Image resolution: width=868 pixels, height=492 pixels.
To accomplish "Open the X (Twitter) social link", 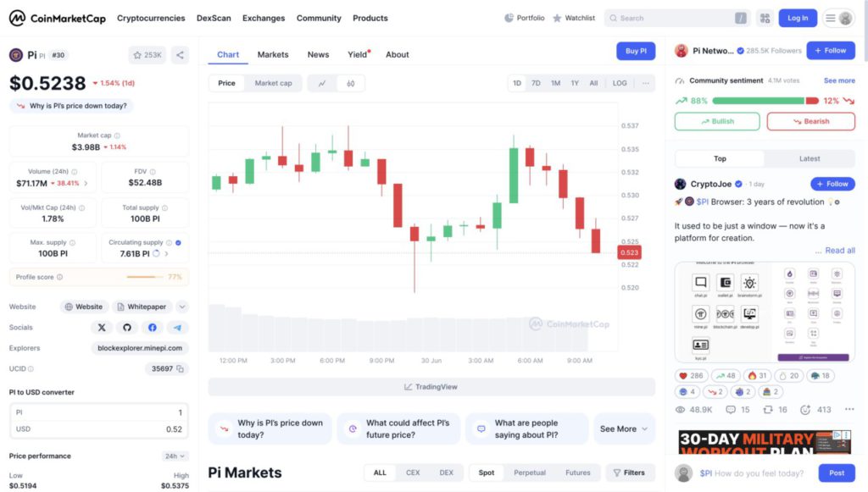I will point(102,327).
